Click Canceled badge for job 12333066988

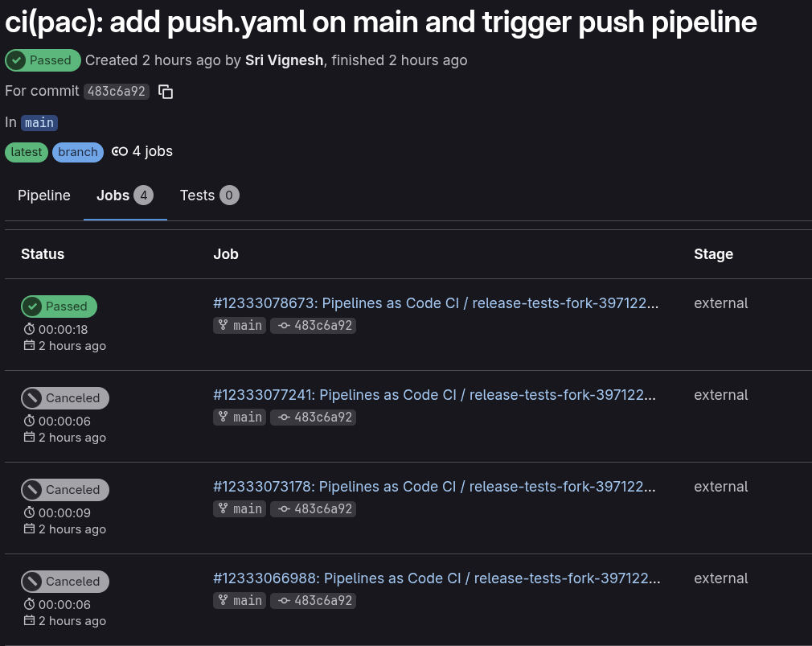pos(64,582)
